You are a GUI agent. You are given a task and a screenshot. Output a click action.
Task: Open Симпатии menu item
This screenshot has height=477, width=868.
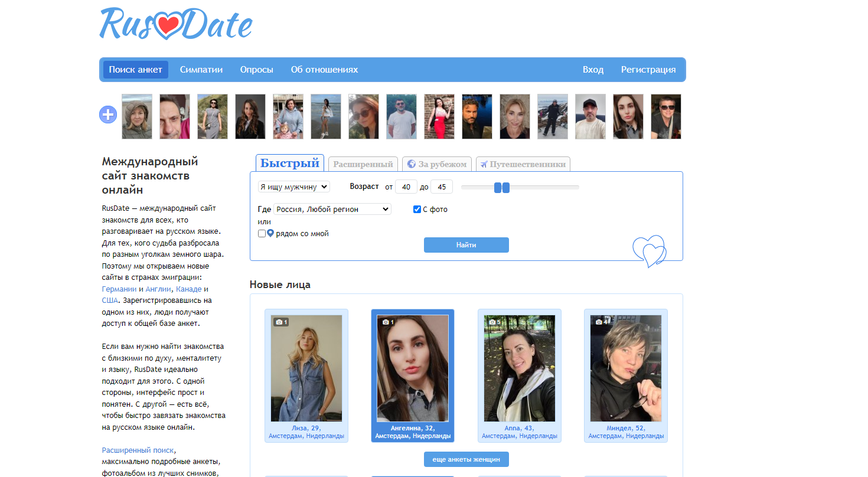point(201,70)
